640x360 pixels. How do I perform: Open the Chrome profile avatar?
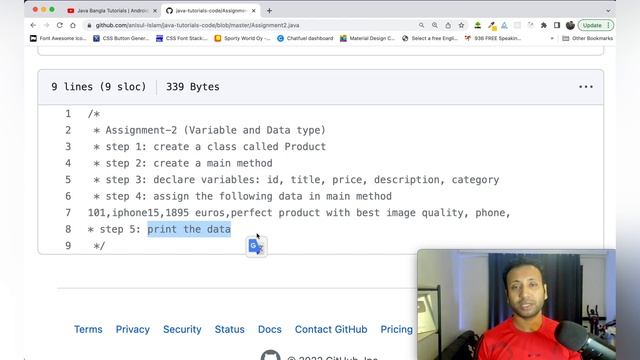pos(570,25)
